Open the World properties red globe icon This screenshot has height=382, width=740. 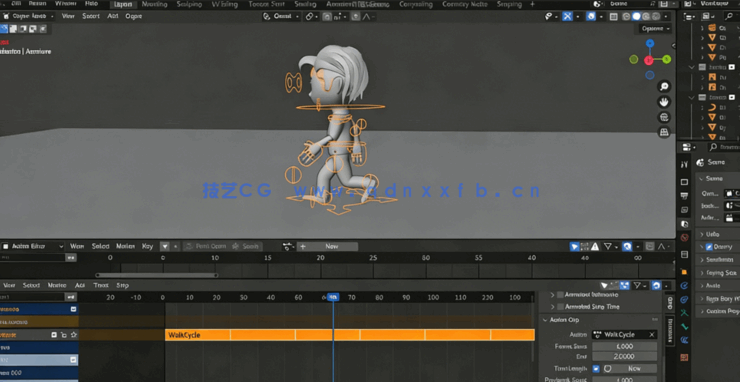(x=685, y=237)
